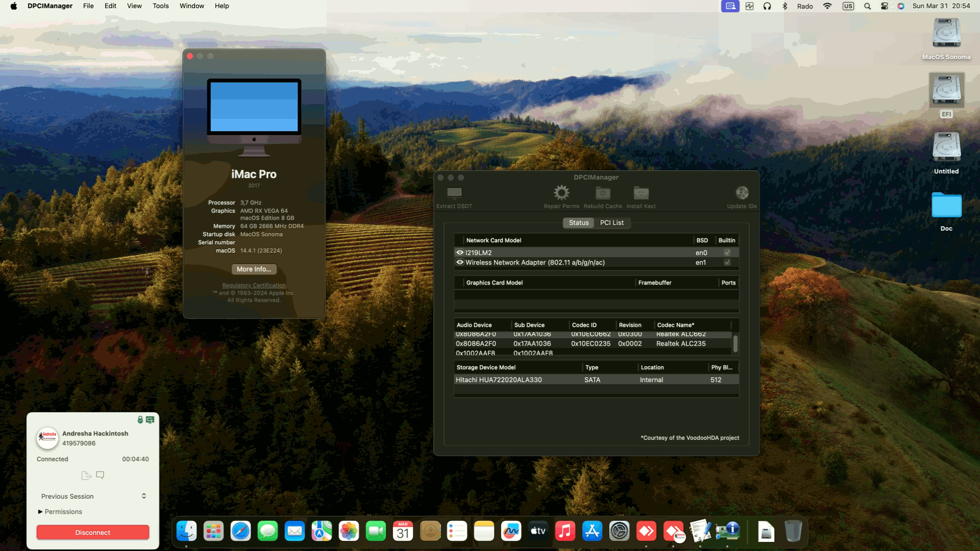Click the Rebuild Cache toolbar icon
This screenshot has height=551, width=980.
pos(603,193)
